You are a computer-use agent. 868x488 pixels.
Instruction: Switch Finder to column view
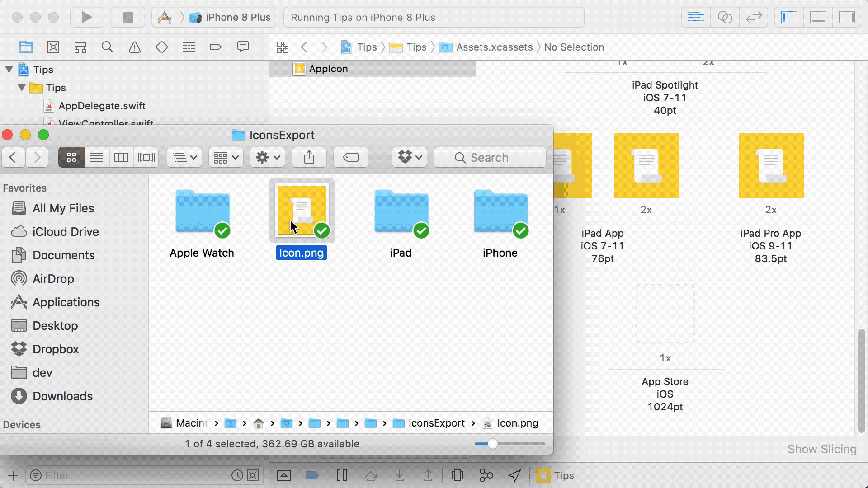[121, 157]
